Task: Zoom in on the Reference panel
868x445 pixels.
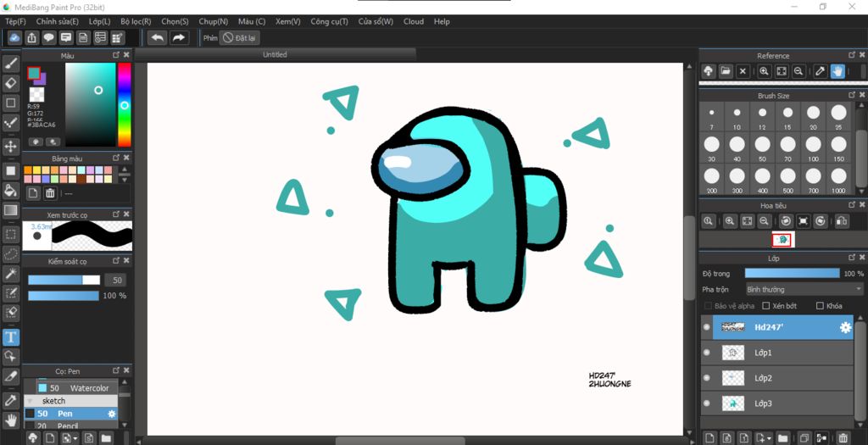Action: coord(764,71)
